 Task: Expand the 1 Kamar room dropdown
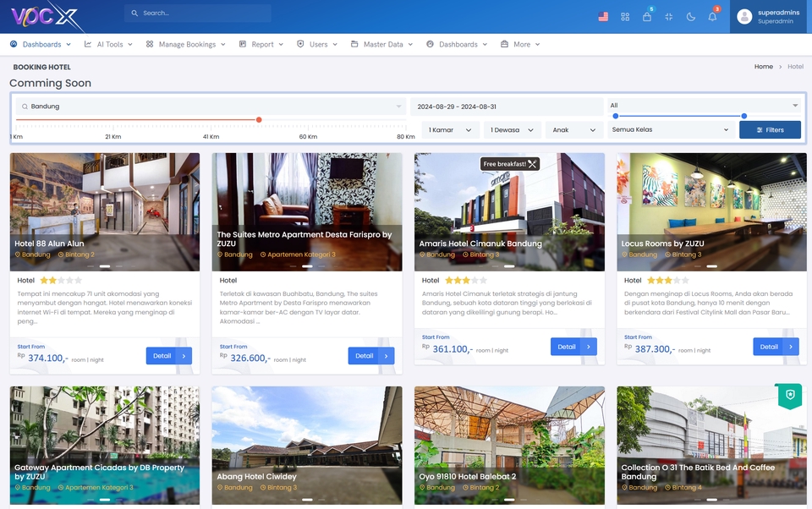tap(450, 130)
